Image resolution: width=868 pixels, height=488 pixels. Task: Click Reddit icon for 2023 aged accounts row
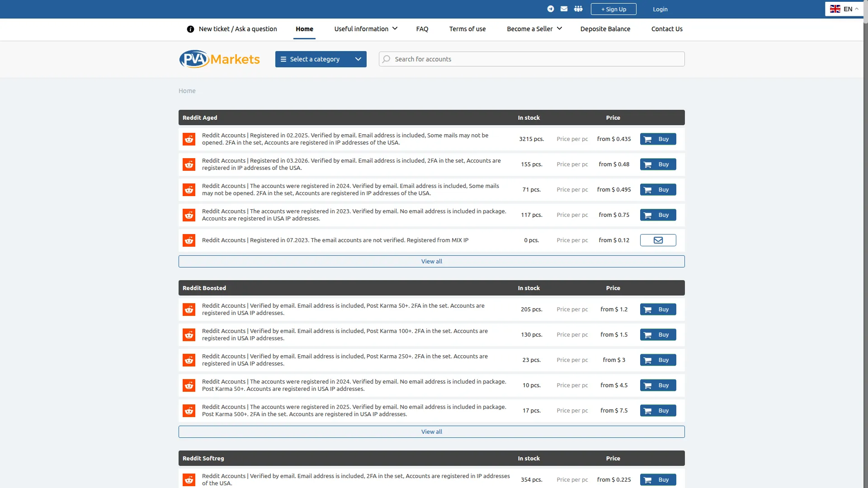[x=189, y=215]
